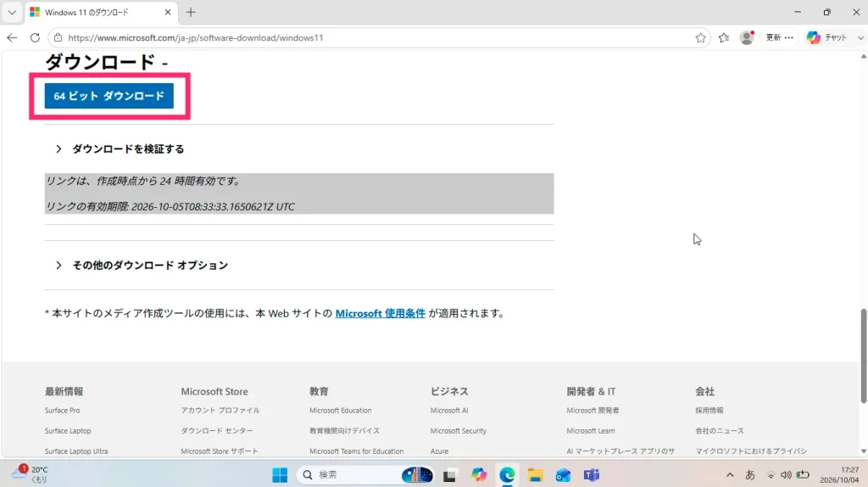Screen dimensions: 868x487
Task: Open 会社のニュース footer link
Action: pos(720,431)
